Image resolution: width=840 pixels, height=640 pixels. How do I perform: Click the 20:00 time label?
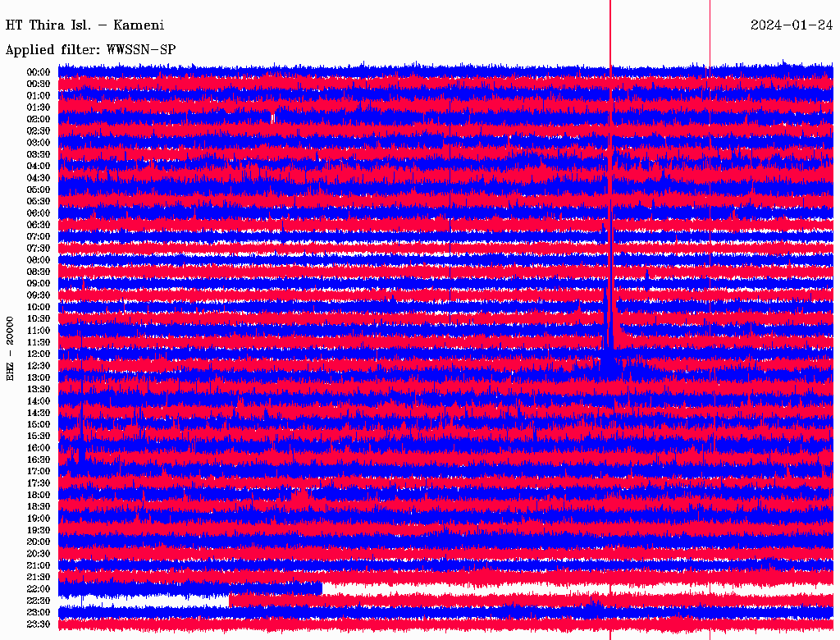39,542
